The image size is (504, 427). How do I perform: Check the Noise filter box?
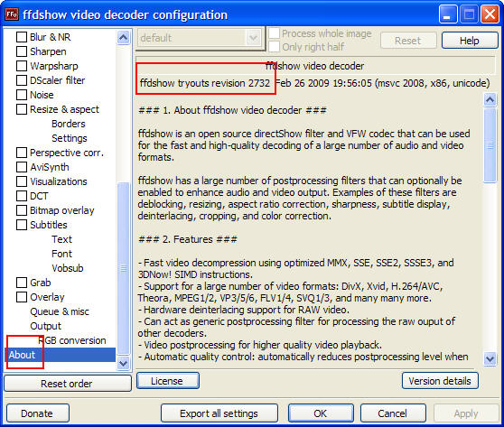(x=22, y=95)
